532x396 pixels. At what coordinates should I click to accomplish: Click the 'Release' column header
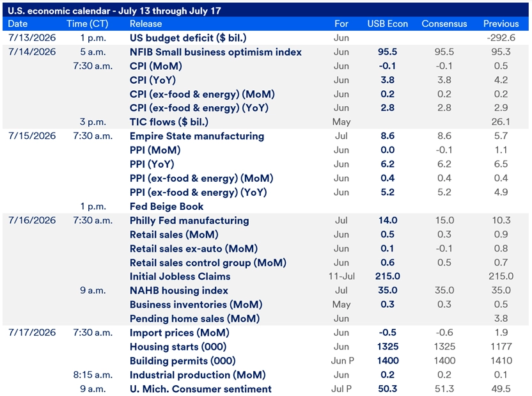click(146, 24)
